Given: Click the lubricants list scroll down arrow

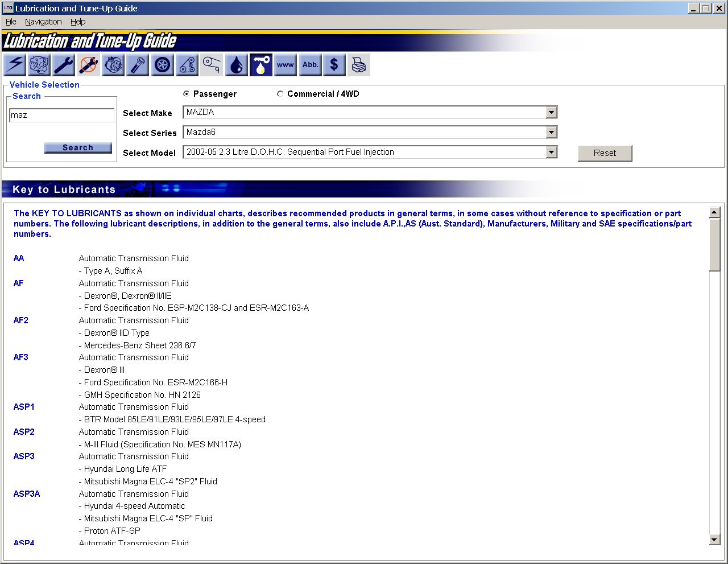Looking at the screenshot, I should pyautogui.click(x=715, y=540).
